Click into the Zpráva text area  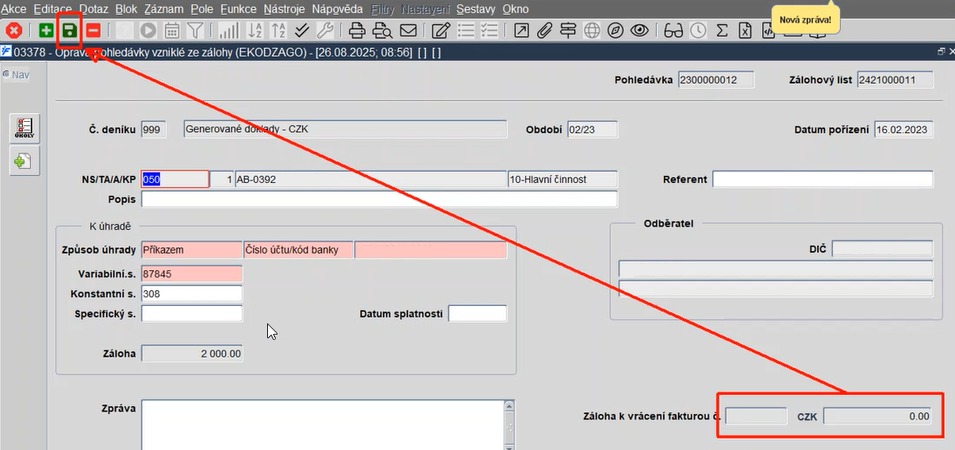323,424
